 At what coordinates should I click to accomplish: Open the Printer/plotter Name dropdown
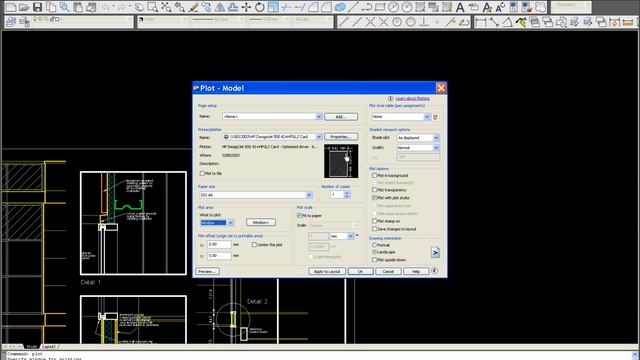(319, 137)
